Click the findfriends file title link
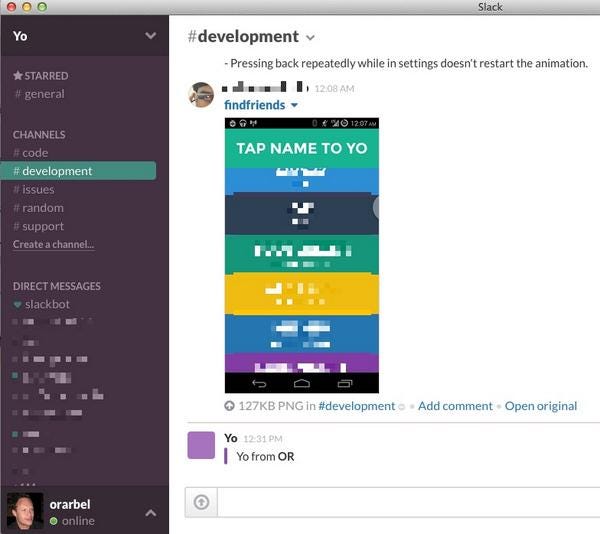This screenshot has height=534, width=600. 254,105
